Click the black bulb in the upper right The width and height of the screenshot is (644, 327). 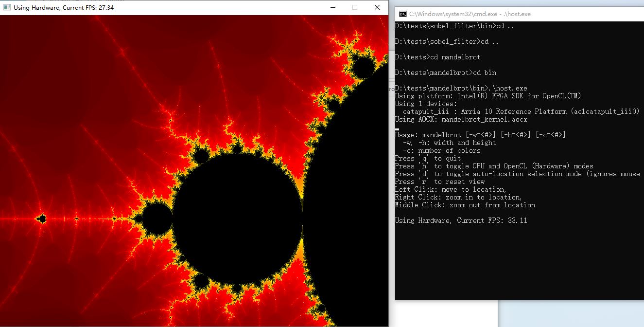coord(363,67)
